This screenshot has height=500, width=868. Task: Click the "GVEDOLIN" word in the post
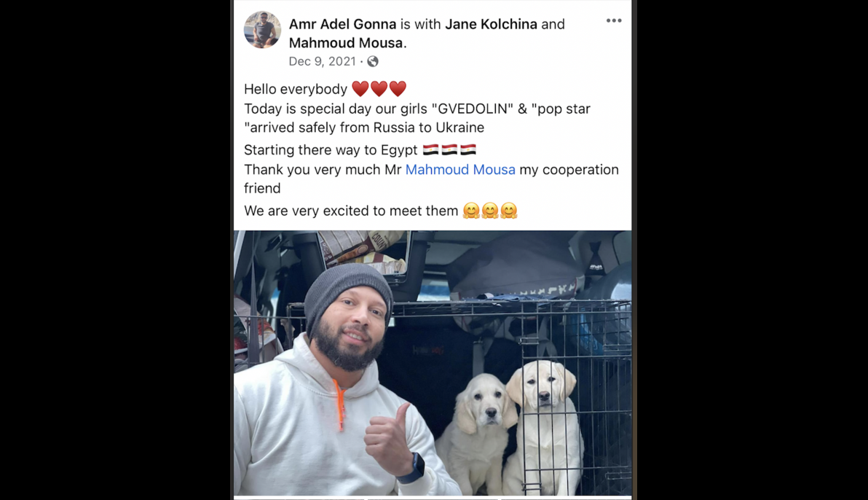[472, 109]
